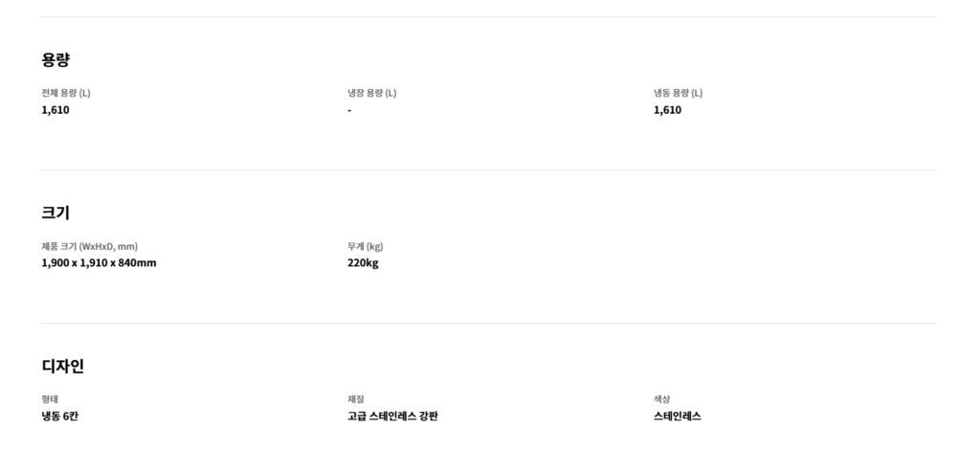Click the 냉장 용량 (L) label
The width and height of the screenshot is (980, 454).
371,93
